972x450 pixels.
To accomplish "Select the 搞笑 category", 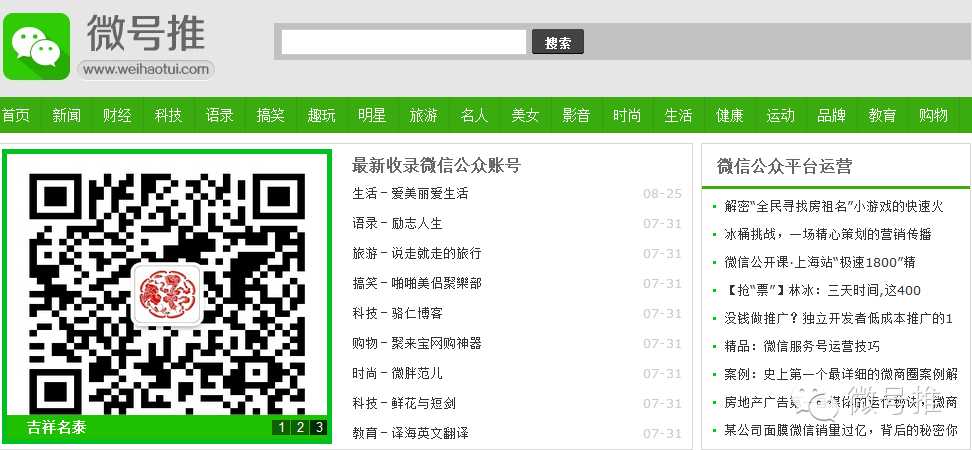I will (x=270, y=115).
